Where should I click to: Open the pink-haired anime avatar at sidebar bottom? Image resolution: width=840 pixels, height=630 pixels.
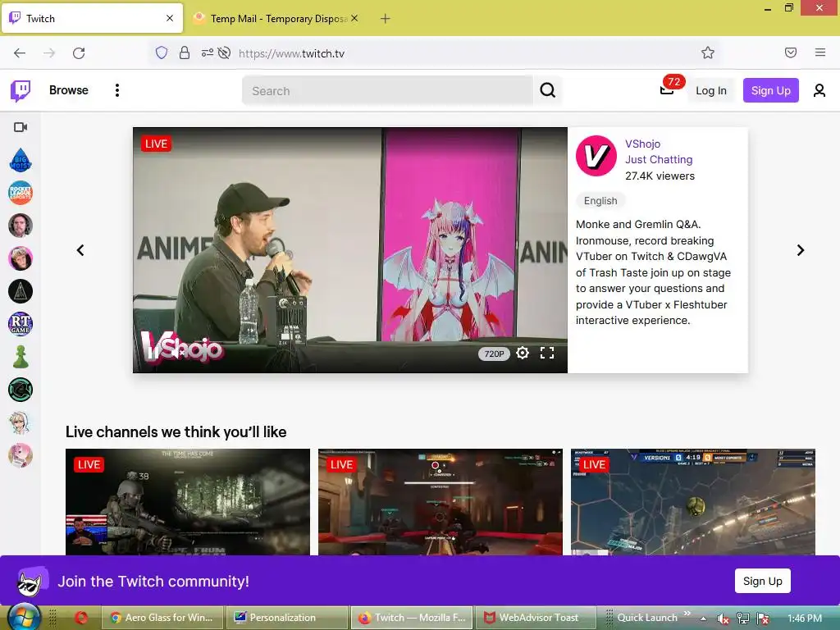coord(21,455)
